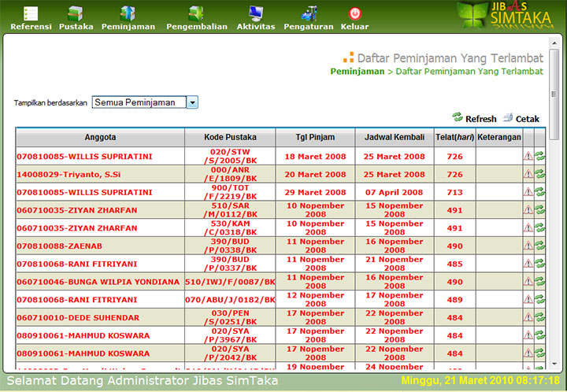Click date 18 Maret 2008
The width and height of the screenshot is (567, 392).
click(x=315, y=157)
